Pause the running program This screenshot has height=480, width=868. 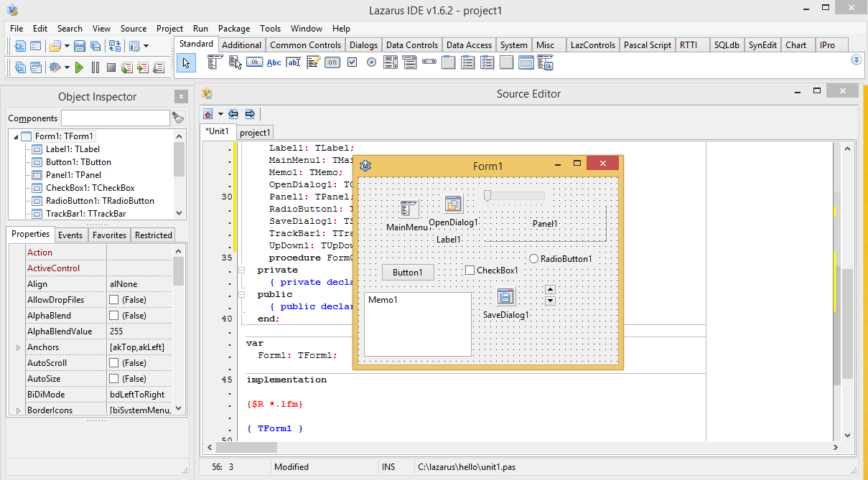tap(95, 67)
